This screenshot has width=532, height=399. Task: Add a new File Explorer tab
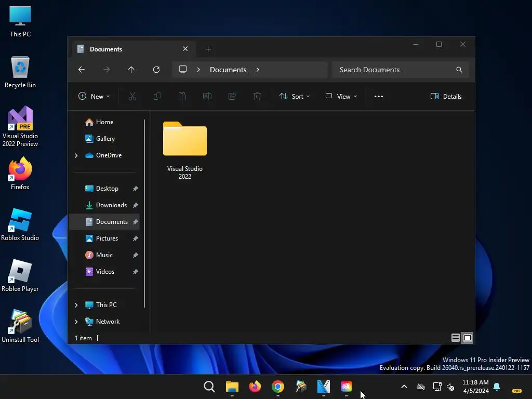[x=208, y=49]
